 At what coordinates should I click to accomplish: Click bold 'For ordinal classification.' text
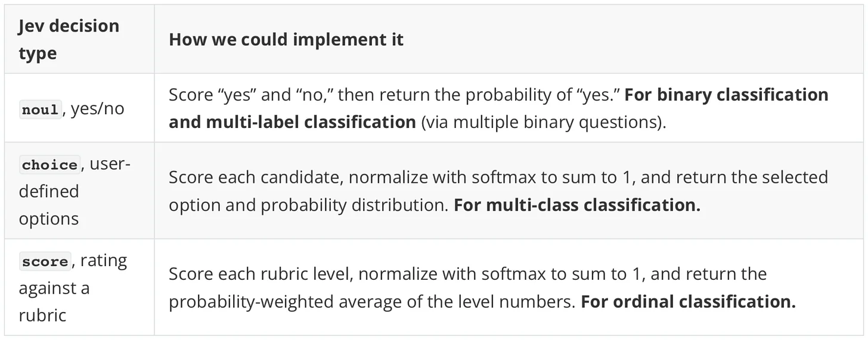click(688, 301)
